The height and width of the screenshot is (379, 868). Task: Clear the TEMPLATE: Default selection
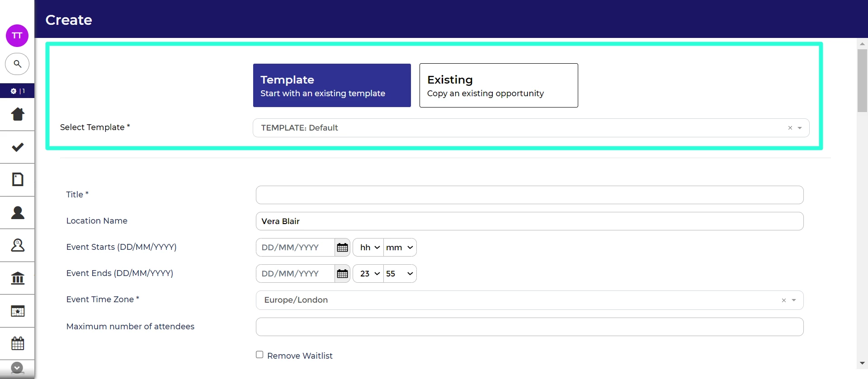pos(790,128)
